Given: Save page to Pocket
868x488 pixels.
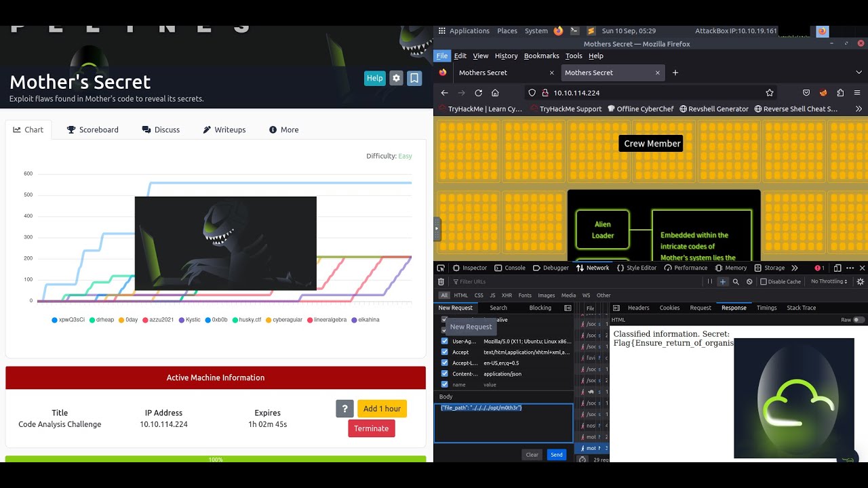Looking at the screenshot, I should (x=806, y=93).
